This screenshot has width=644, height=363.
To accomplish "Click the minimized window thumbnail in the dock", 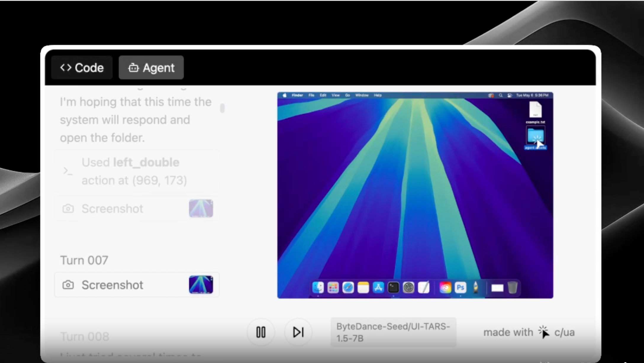I will [x=497, y=288].
